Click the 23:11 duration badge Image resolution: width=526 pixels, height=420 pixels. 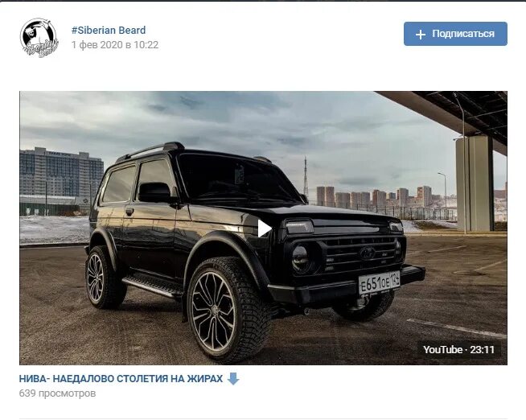click(482, 349)
